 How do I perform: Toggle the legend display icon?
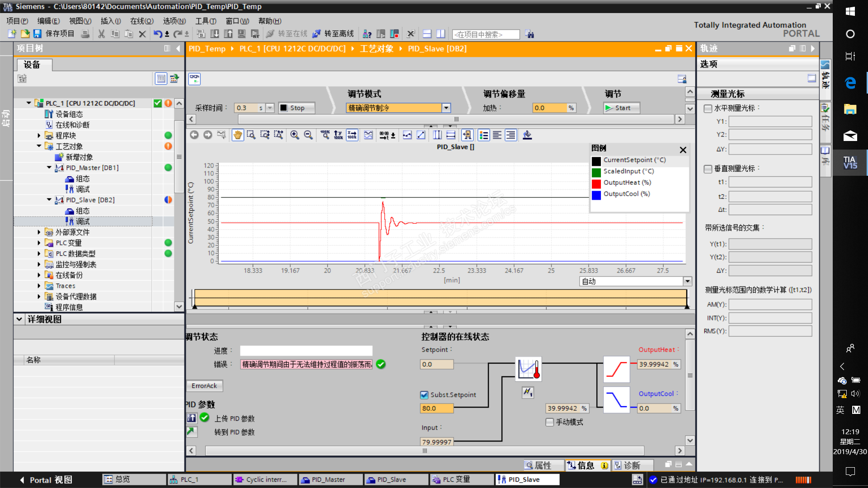(484, 135)
